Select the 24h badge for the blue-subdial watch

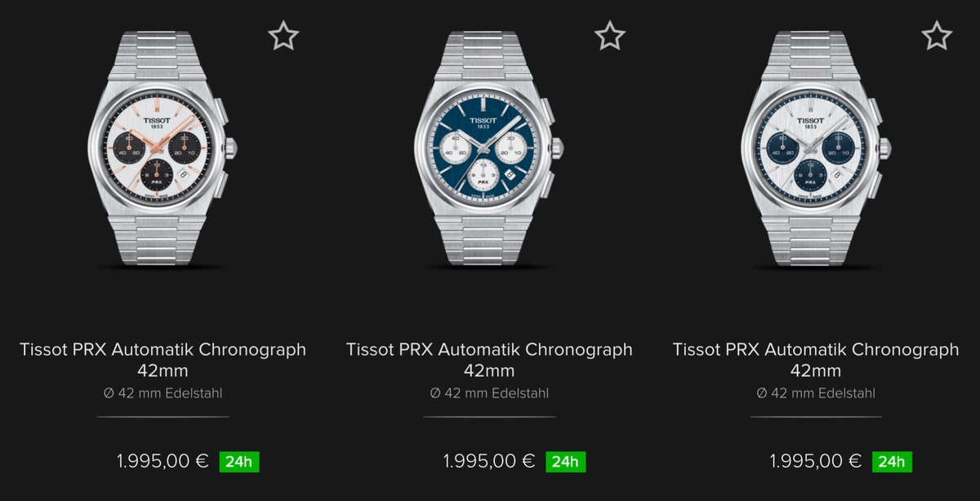point(892,461)
